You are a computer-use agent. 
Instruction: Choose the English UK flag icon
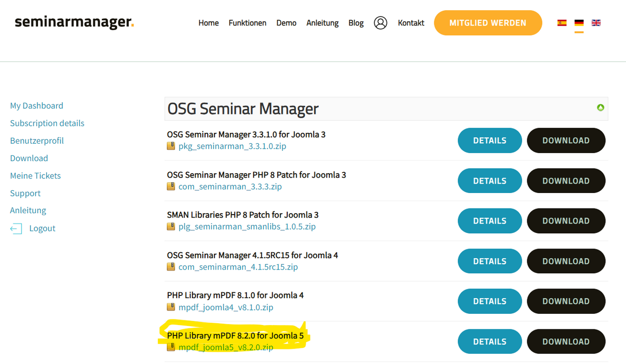[596, 23]
